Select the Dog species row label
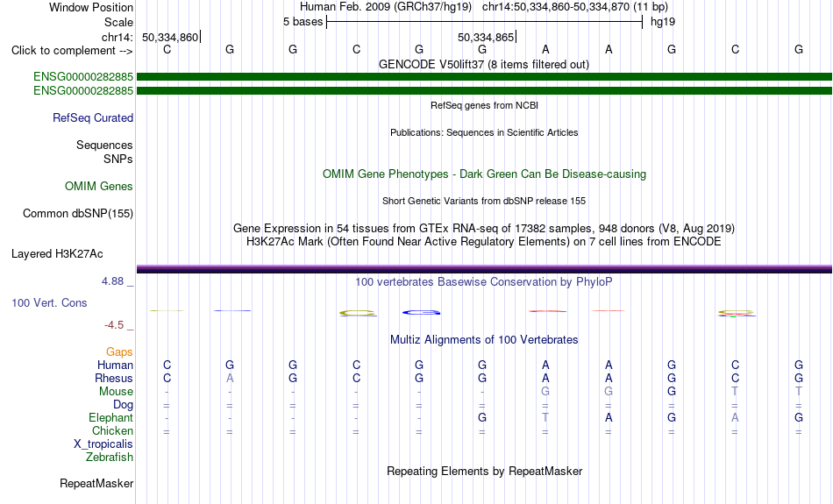 click(x=123, y=405)
